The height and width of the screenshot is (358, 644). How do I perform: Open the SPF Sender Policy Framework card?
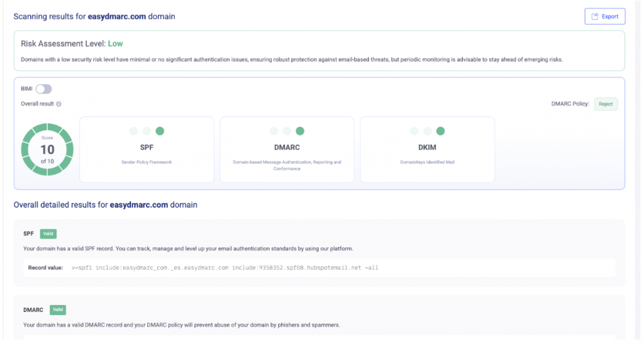pos(147,150)
